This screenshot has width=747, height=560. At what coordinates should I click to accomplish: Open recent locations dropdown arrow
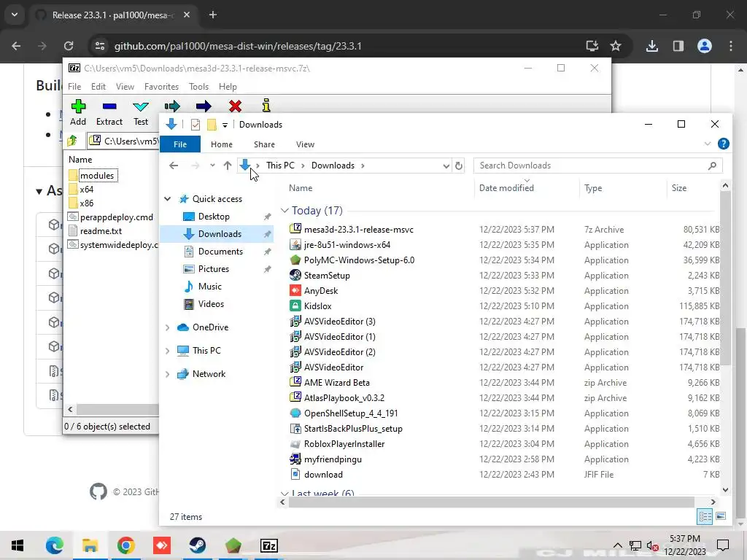click(212, 166)
